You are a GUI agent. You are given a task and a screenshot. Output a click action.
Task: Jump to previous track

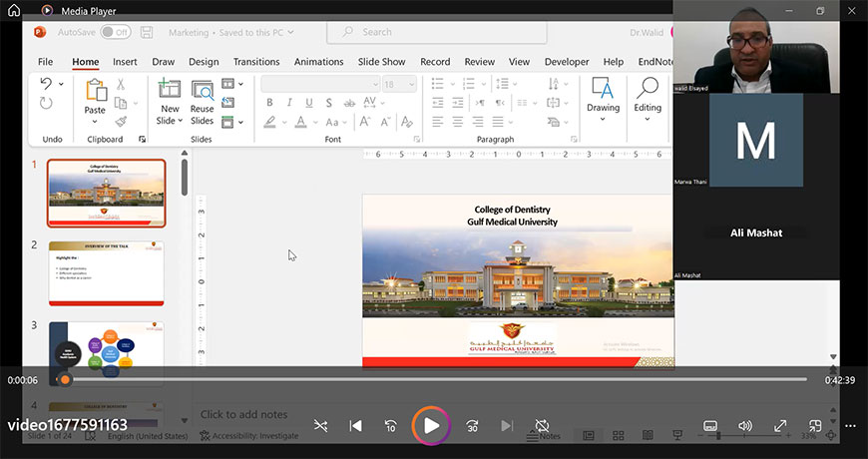pyautogui.click(x=356, y=426)
